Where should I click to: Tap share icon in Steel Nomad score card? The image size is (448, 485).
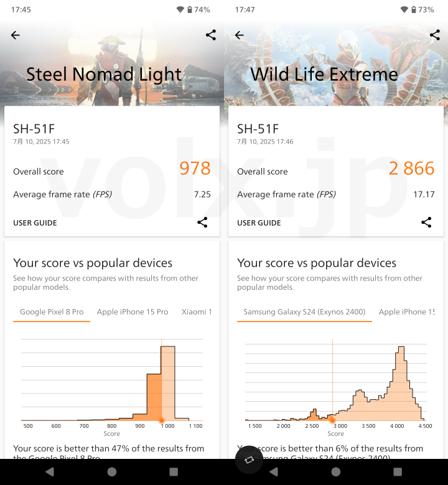[202, 223]
